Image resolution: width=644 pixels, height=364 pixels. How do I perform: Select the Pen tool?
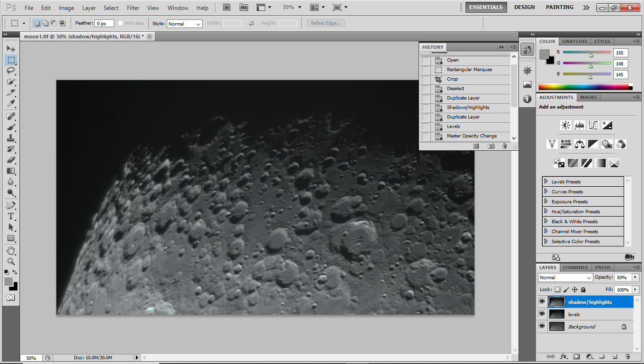11,205
